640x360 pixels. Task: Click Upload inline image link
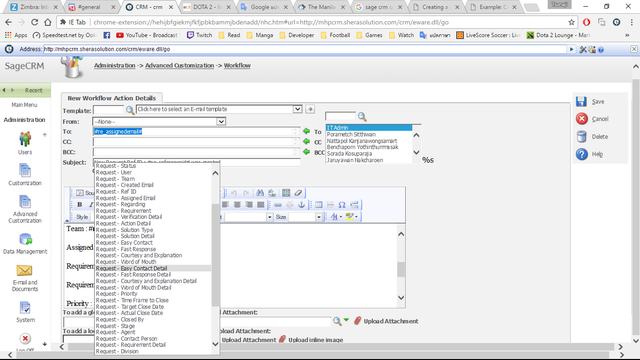(315, 340)
